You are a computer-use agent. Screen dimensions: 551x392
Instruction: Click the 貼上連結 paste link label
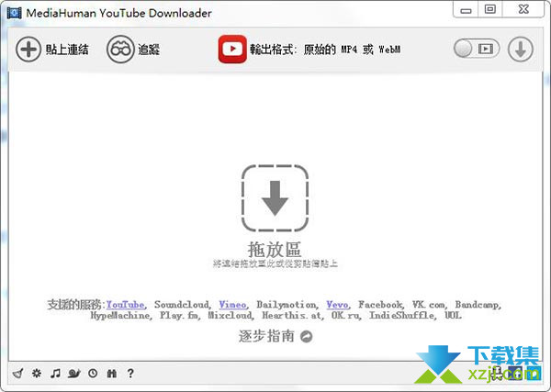67,50
